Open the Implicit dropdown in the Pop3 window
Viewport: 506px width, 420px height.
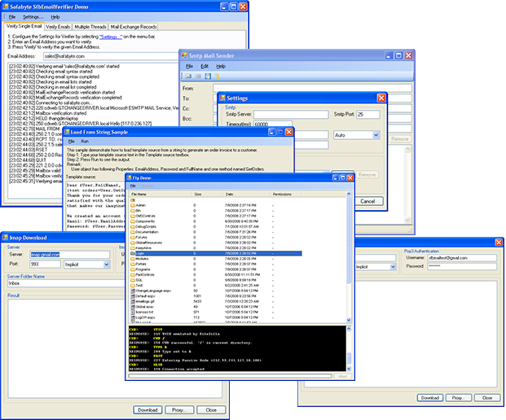[393, 266]
